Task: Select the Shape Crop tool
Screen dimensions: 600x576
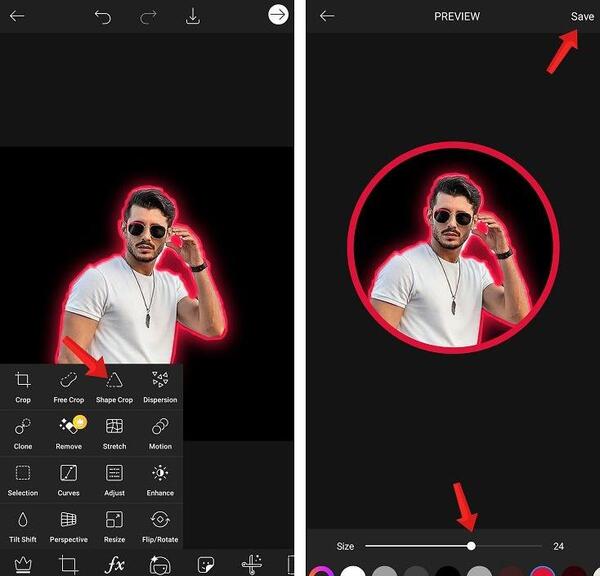Action: click(x=114, y=387)
